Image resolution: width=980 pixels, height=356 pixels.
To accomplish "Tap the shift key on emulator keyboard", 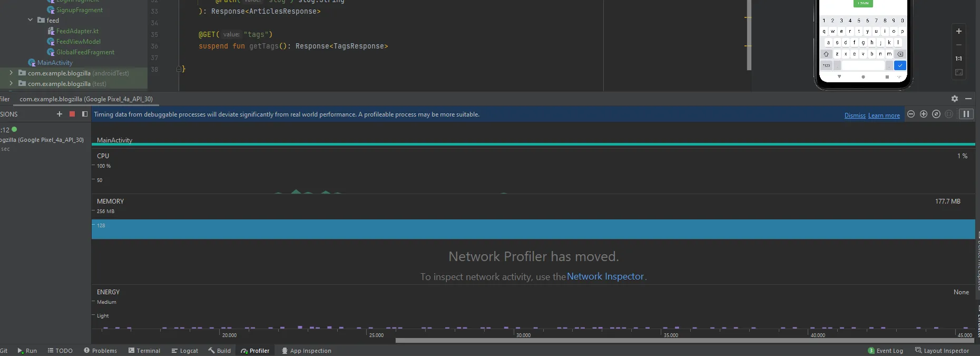I will pos(826,54).
